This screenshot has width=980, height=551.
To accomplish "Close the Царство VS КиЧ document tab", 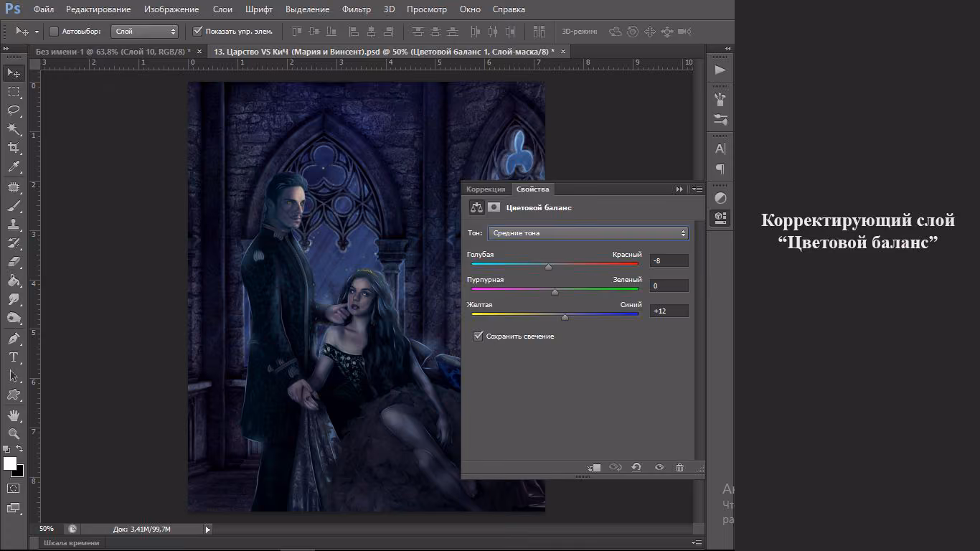I will pos(563,52).
